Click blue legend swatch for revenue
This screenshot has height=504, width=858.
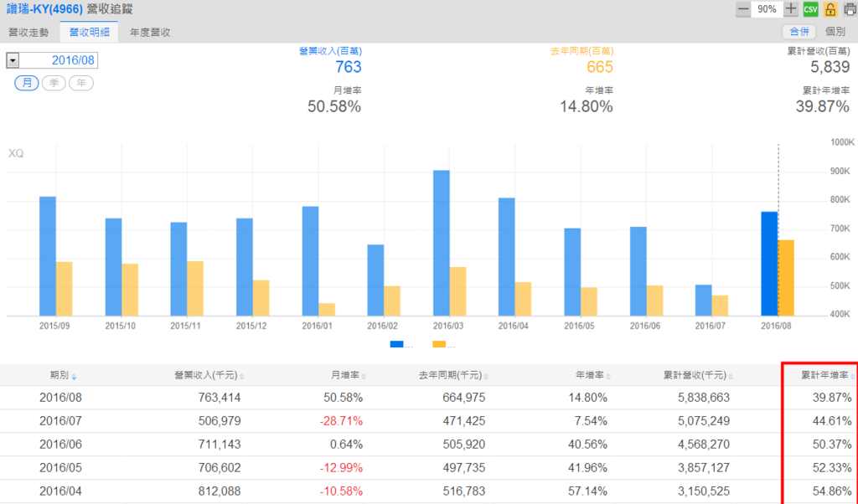pyautogui.click(x=396, y=344)
